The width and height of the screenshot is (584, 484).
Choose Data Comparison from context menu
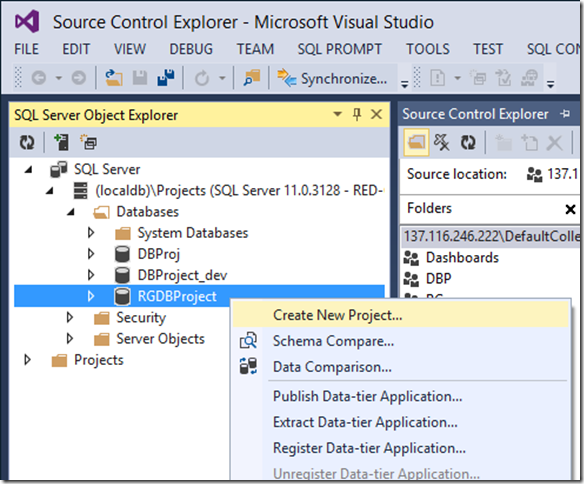400,367
